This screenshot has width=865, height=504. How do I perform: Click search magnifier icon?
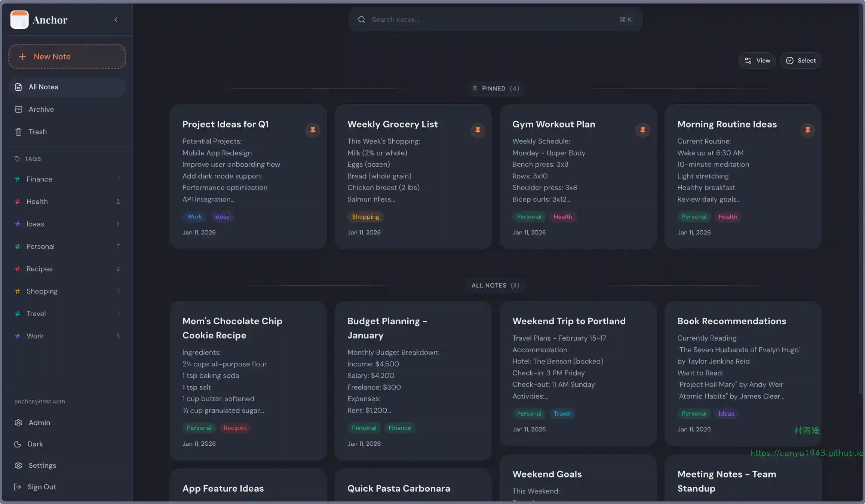(x=361, y=20)
